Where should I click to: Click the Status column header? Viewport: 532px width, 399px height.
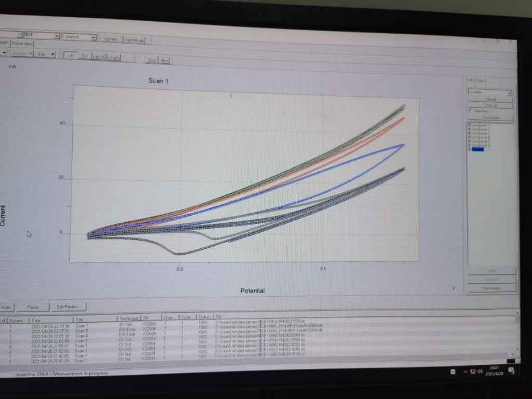point(205,317)
